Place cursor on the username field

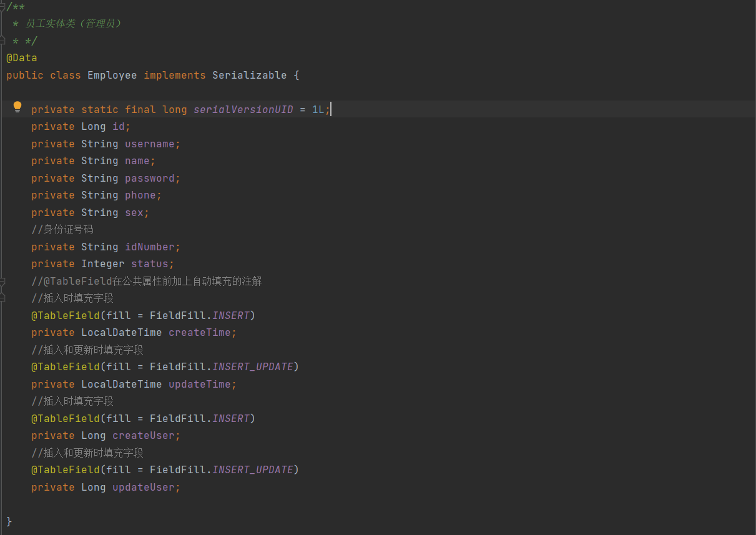coord(150,144)
